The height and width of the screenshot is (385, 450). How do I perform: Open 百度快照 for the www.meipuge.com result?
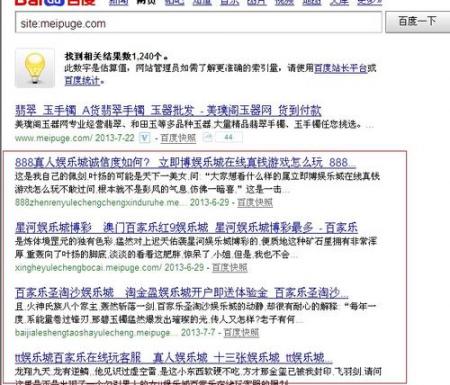178,138
